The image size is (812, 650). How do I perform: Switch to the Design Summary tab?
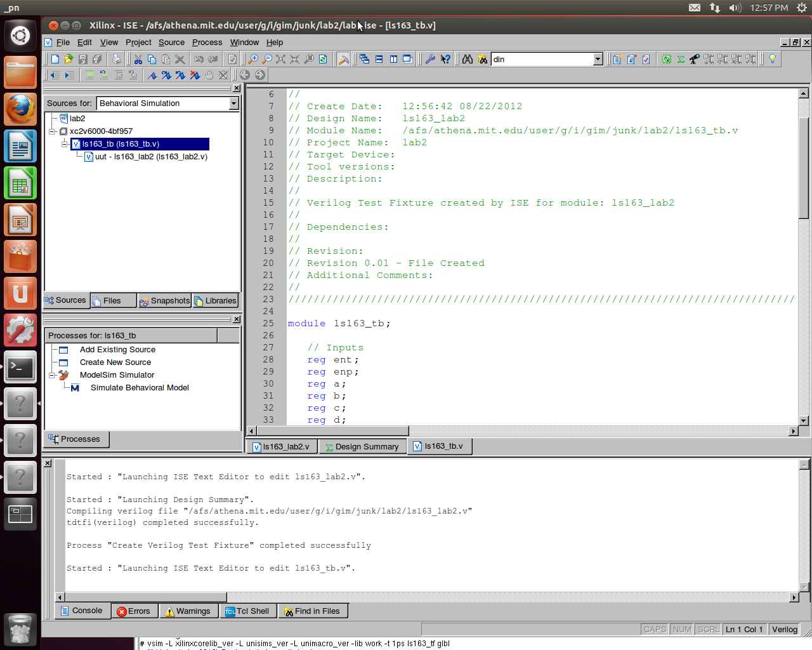point(362,447)
